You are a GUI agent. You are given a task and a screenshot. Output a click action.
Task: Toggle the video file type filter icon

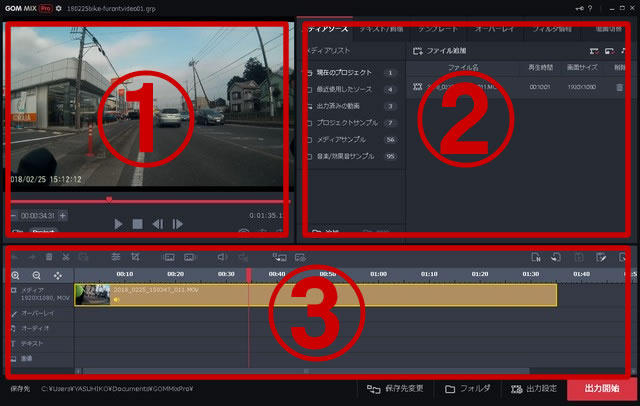point(594,51)
